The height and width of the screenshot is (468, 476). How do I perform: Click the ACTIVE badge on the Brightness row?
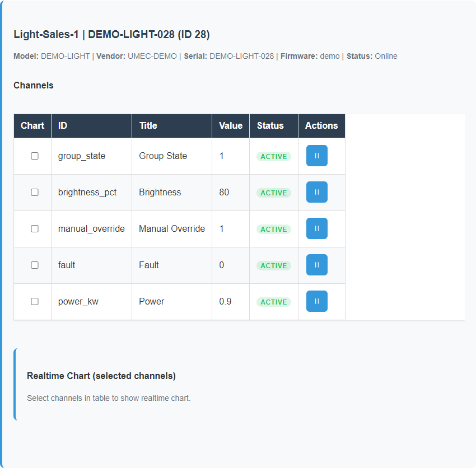tap(273, 193)
